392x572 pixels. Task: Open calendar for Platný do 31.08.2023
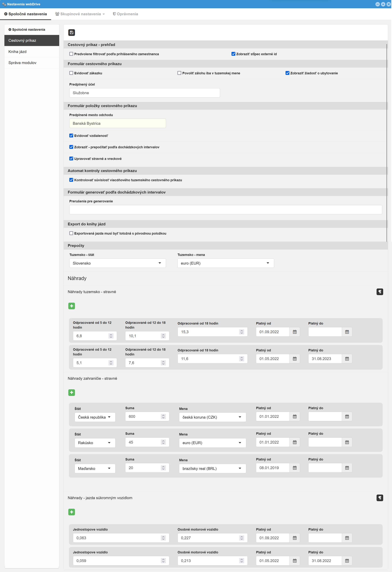pyautogui.click(x=347, y=359)
